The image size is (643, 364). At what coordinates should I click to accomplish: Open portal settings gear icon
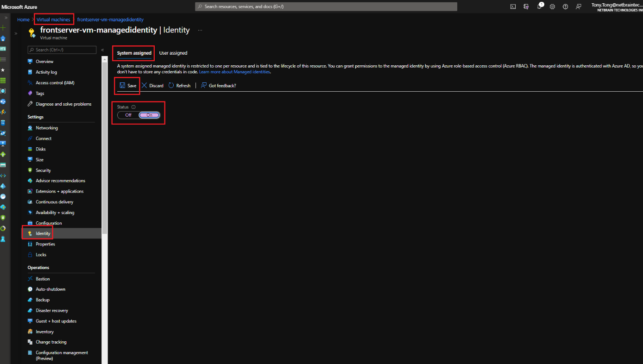pos(552,6)
